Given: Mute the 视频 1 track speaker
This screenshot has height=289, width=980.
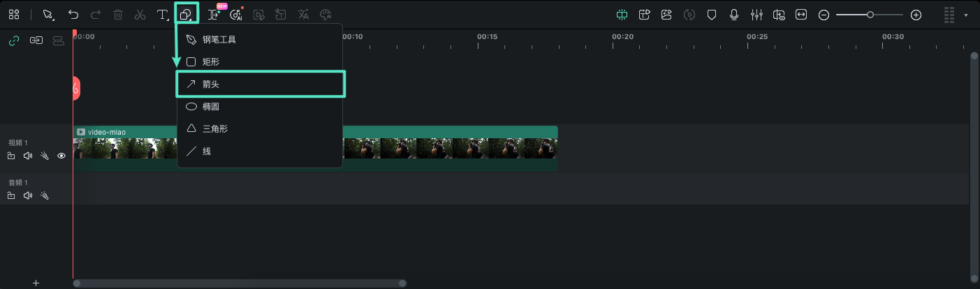Looking at the screenshot, I should [28, 156].
